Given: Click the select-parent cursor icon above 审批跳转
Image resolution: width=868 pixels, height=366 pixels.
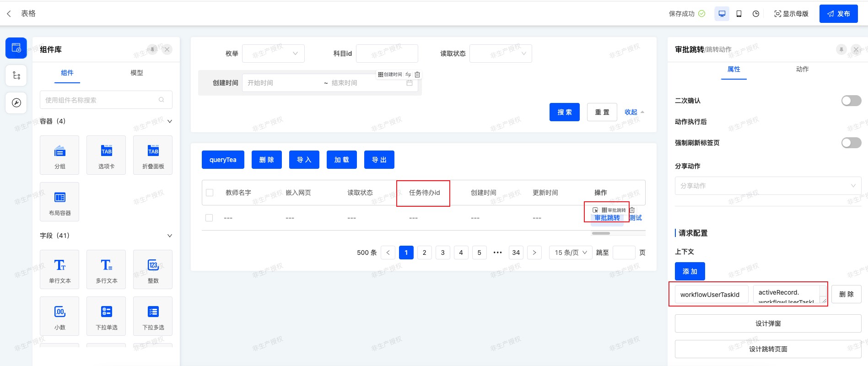Looking at the screenshot, I should (x=595, y=210).
